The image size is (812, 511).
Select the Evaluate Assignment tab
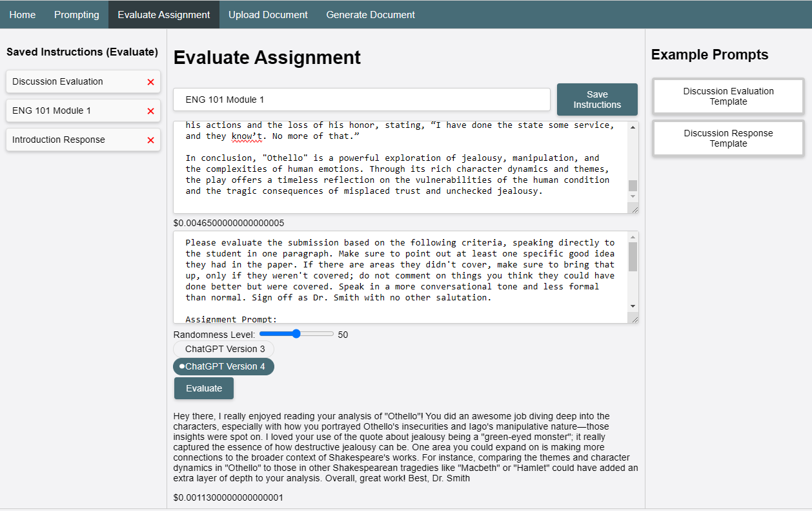(x=164, y=14)
